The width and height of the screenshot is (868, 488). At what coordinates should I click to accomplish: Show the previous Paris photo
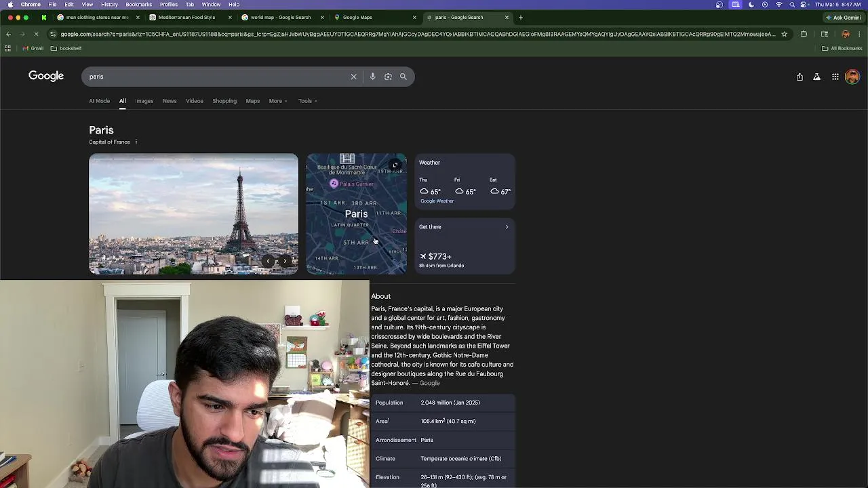[x=269, y=261]
